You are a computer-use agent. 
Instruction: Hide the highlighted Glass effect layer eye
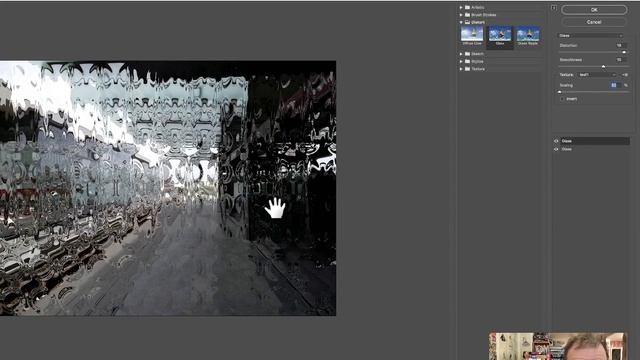(556, 141)
